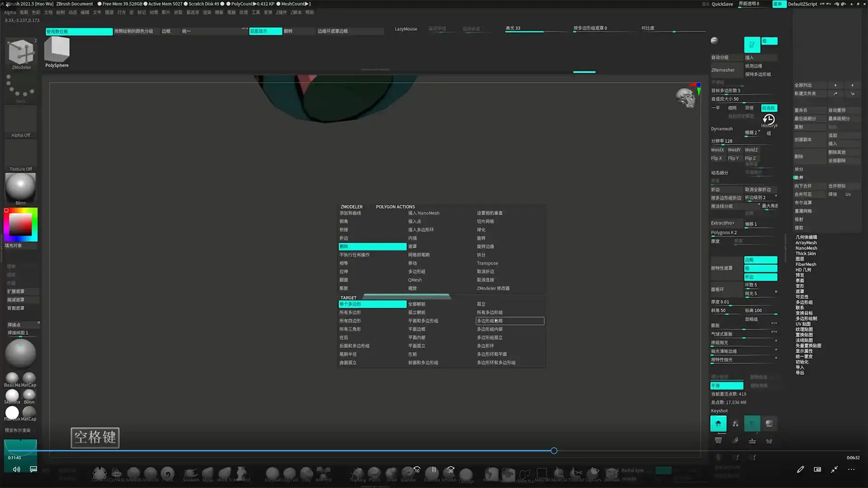Toggle the 双面显示 double-sided display button
This screenshot has width=868, height=488.
pos(265,31)
